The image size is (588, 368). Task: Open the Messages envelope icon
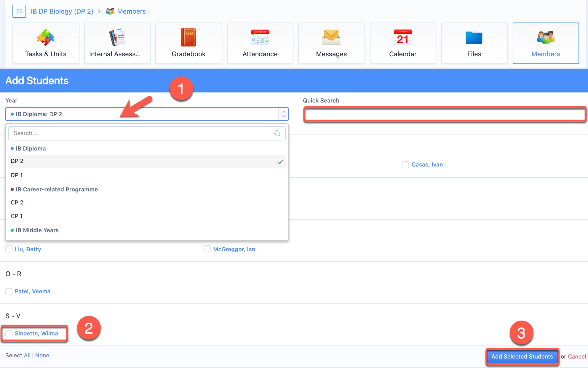coord(331,38)
